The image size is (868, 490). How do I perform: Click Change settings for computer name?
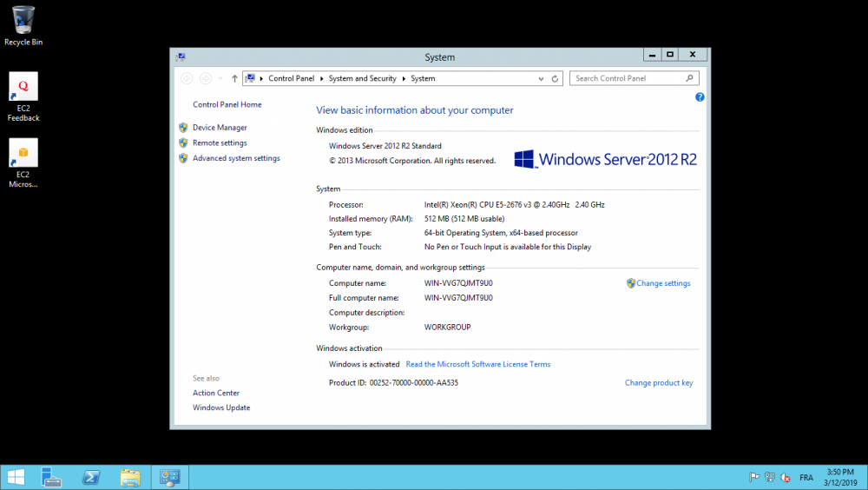663,283
